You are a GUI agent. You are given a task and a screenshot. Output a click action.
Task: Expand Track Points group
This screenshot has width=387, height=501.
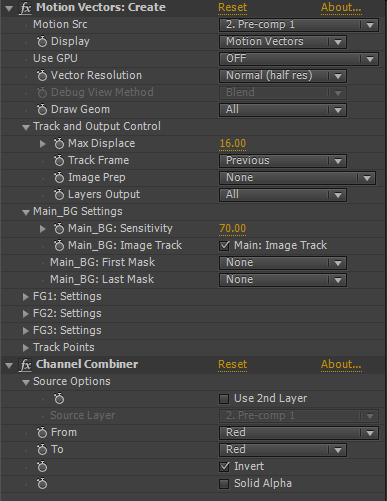click(x=25, y=348)
